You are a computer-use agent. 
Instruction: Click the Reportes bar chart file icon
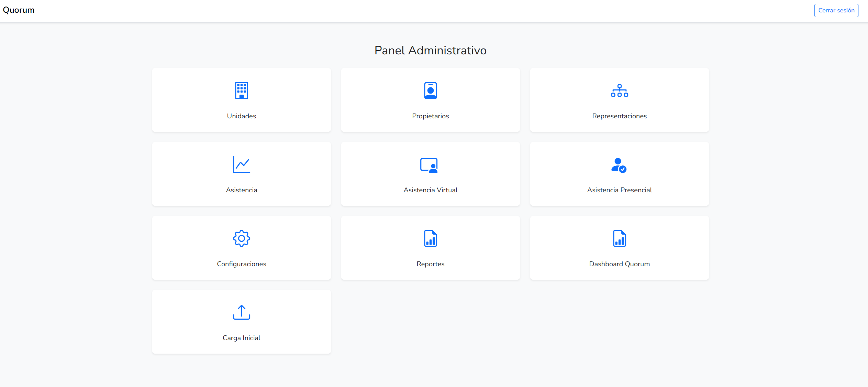[x=430, y=238]
